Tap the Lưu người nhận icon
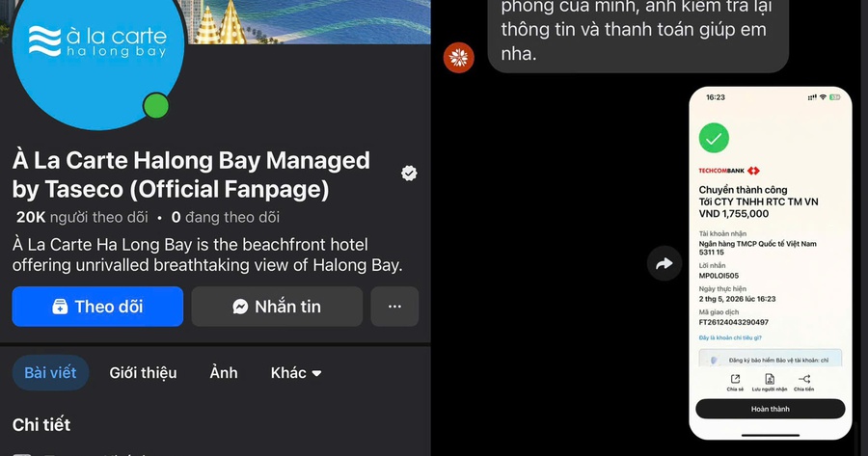The width and height of the screenshot is (868, 456). pyautogui.click(x=770, y=382)
